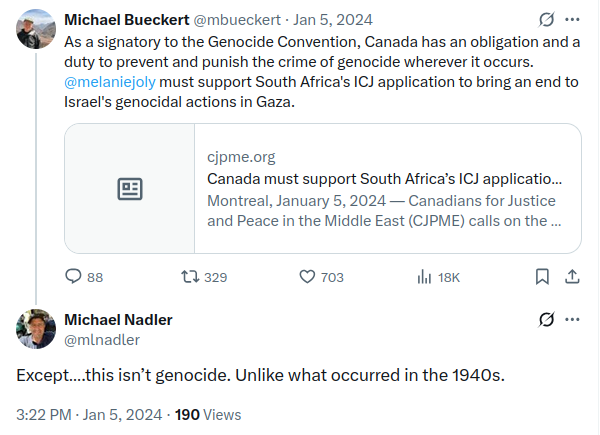Like the tweet with 703 likes

click(x=307, y=276)
